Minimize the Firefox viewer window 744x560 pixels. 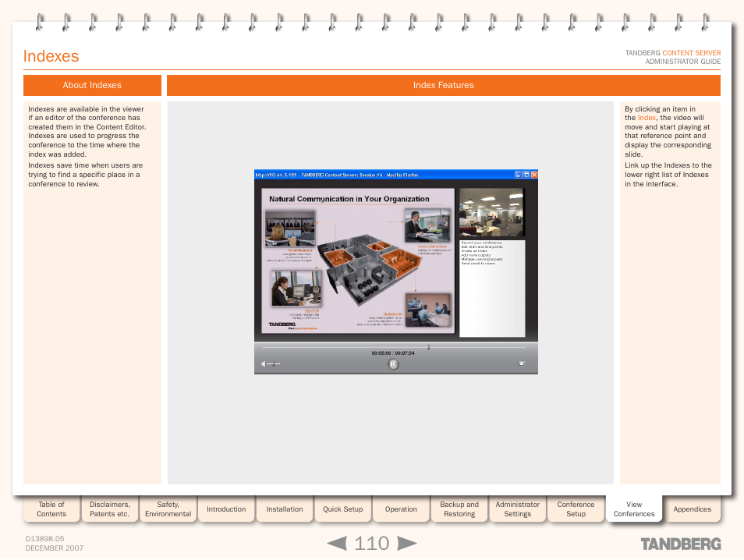pyautogui.click(x=518, y=175)
